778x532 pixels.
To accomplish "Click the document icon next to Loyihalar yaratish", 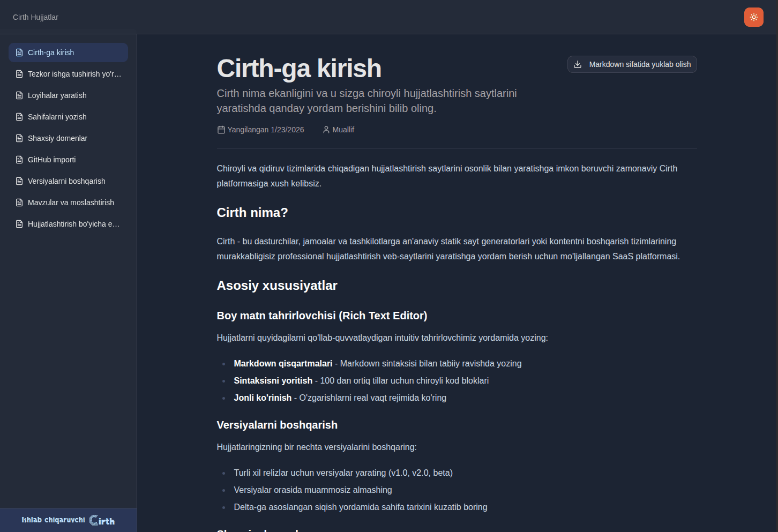I will [x=19, y=95].
